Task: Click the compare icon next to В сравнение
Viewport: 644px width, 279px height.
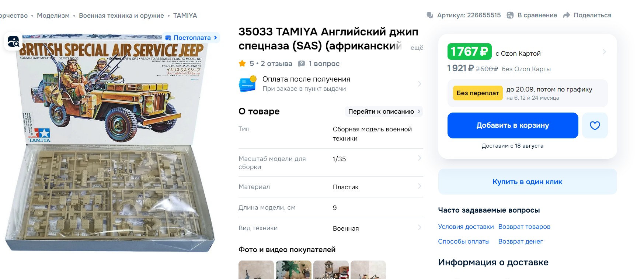Action: pos(510,15)
